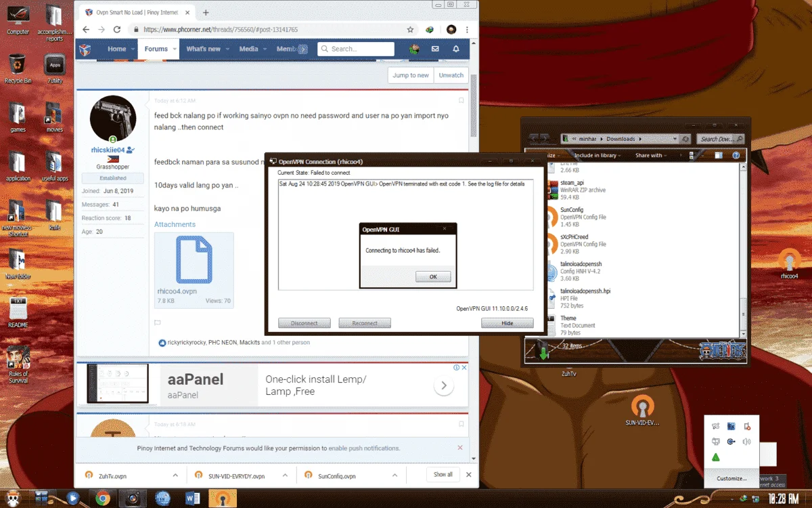812x508 pixels.
Task: Open the Rules of Survival desktop icon
Action: tap(18, 364)
